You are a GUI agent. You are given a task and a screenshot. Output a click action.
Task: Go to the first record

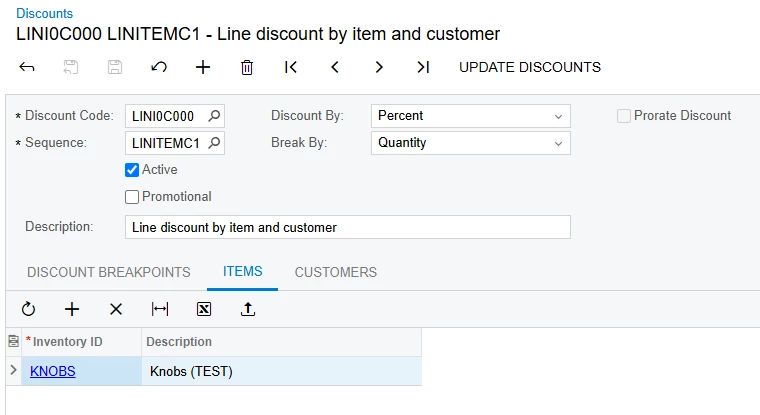pyautogui.click(x=291, y=67)
